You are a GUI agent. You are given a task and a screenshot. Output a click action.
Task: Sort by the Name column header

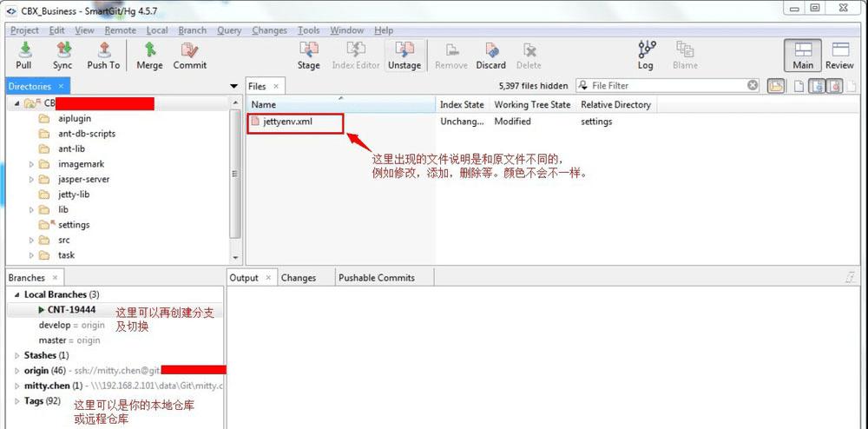click(341, 104)
